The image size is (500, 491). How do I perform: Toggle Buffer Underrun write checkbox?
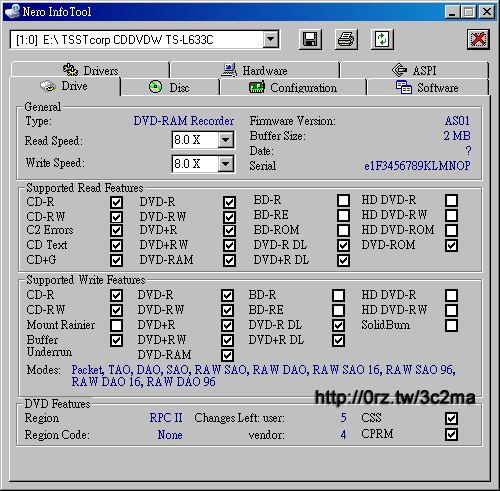pyautogui.click(x=116, y=340)
